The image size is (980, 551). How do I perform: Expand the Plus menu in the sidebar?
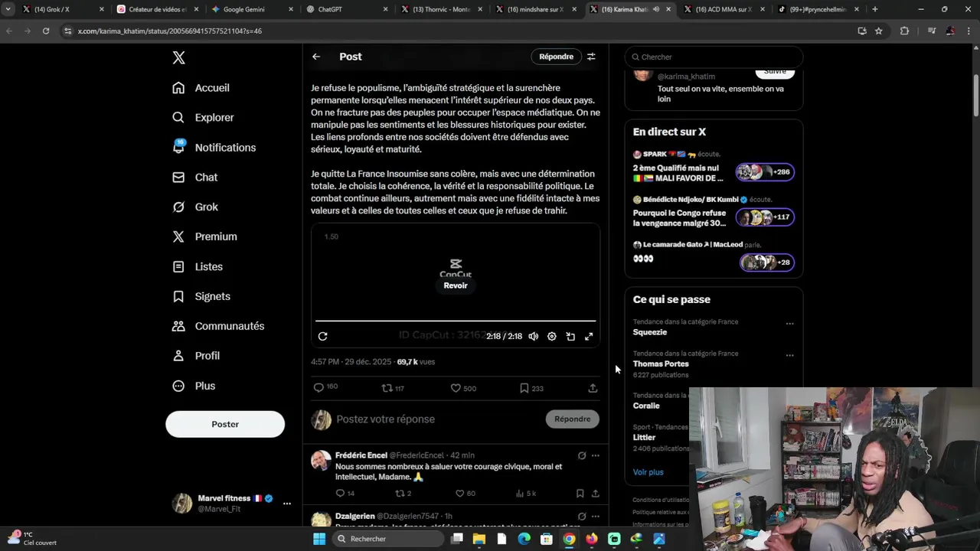194,386
